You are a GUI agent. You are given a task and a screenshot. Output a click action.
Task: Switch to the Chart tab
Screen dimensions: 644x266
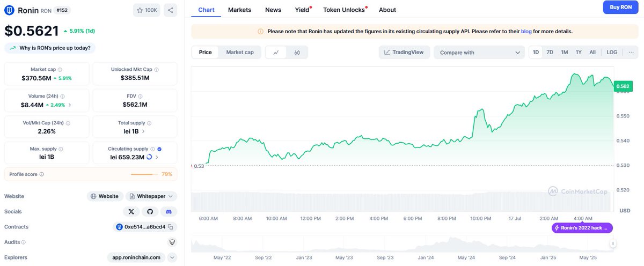[x=206, y=10]
